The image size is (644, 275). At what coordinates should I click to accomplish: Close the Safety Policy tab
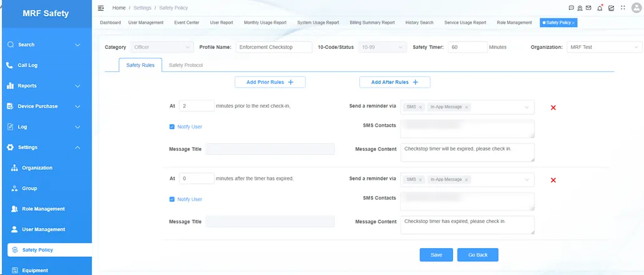[x=573, y=23]
